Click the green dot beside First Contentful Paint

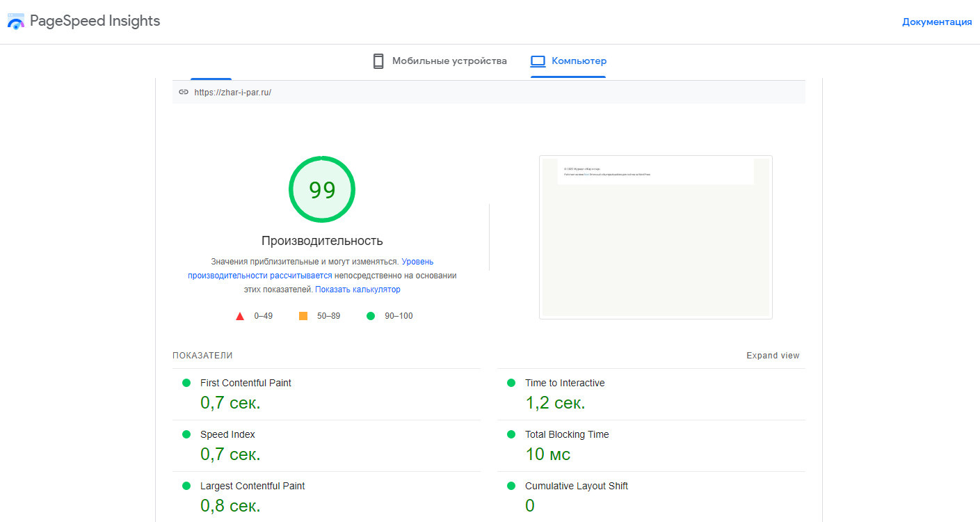pyautogui.click(x=186, y=383)
